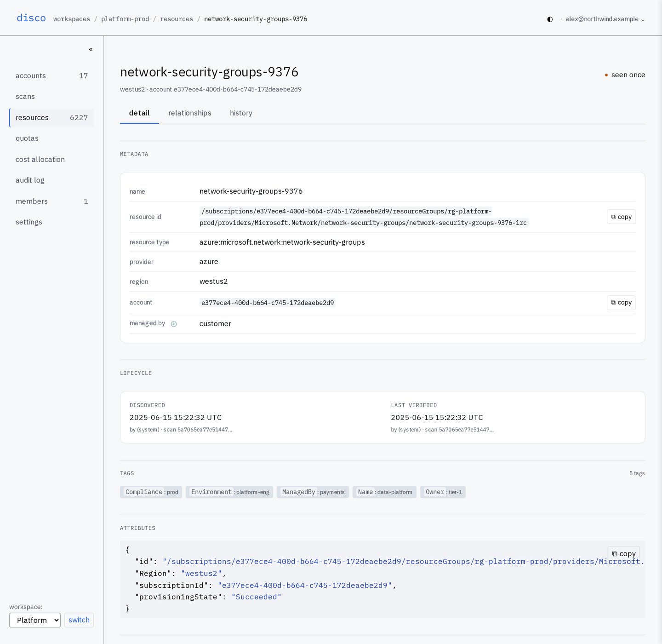Click the resource type value
Viewport: 662px width, 644px height.
(x=282, y=242)
